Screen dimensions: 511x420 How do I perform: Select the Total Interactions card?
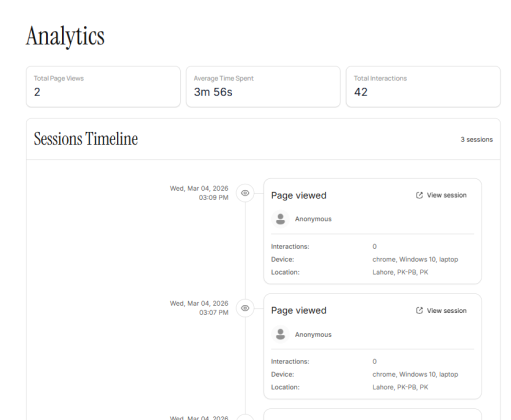(423, 86)
